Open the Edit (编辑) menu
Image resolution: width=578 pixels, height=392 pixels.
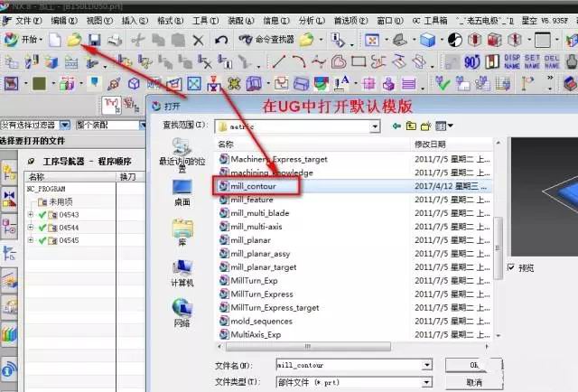coord(64,21)
